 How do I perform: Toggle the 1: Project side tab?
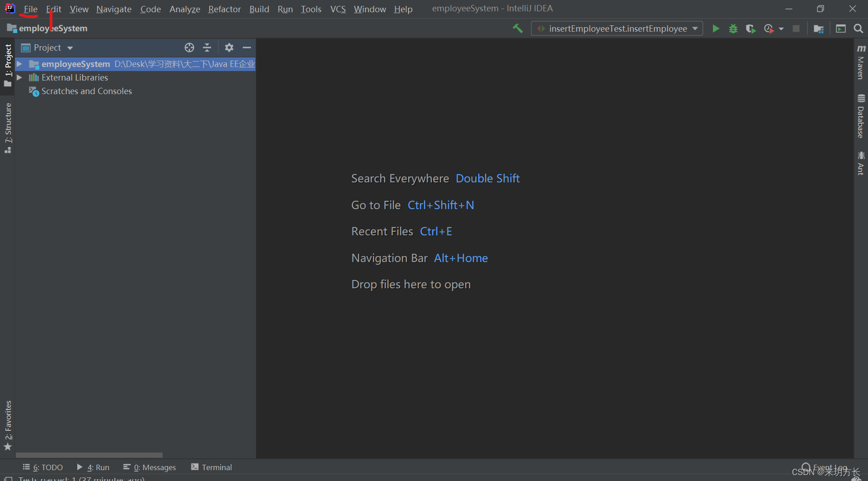8,66
